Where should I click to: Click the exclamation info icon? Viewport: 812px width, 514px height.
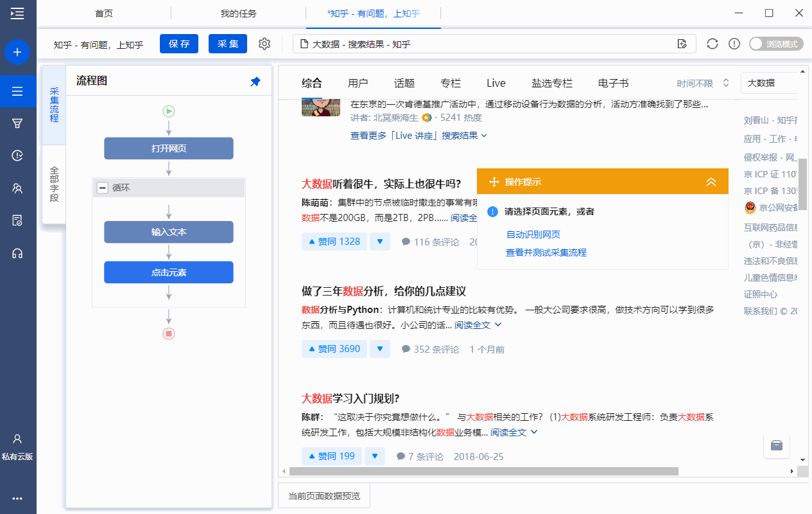(x=734, y=44)
